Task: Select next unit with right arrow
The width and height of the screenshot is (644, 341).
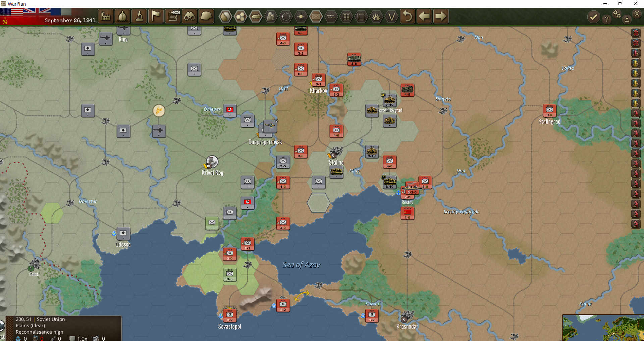Action: click(x=441, y=16)
